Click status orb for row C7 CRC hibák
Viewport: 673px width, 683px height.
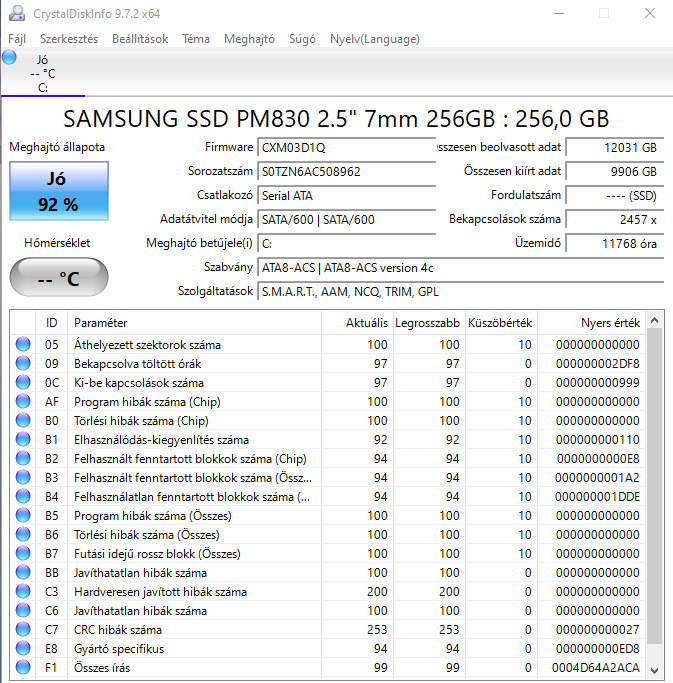click(x=23, y=629)
